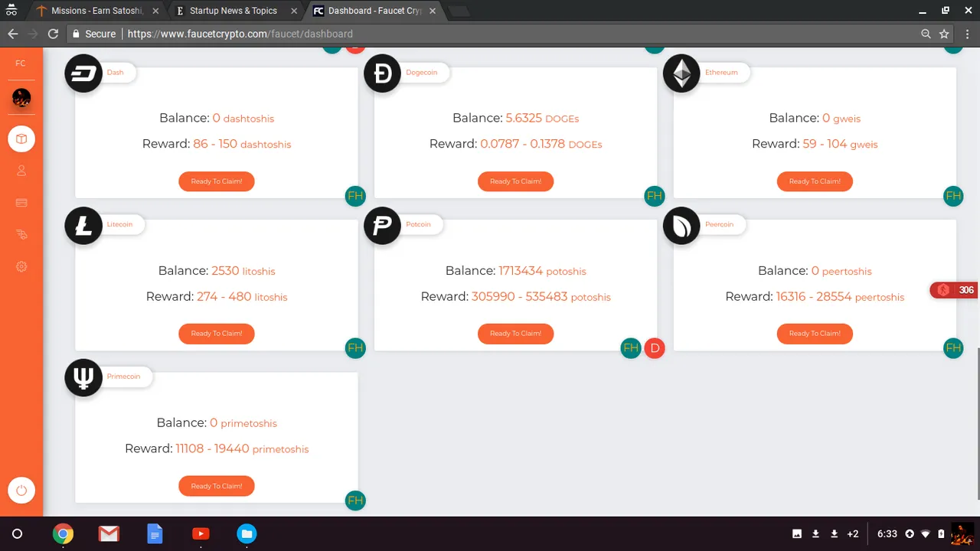Click the power/logout icon in sidebar
Image resolution: width=980 pixels, height=551 pixels.
click(21, 491)
